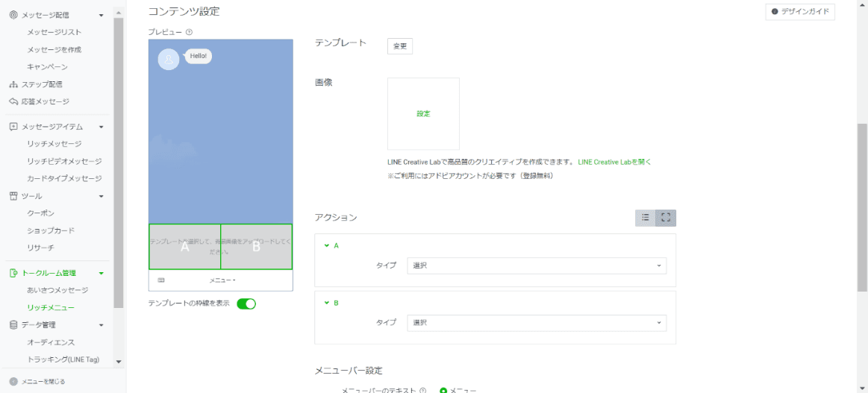Click the デザインガイド button
The height and width of the screenshot is (393, 868).
800,12
